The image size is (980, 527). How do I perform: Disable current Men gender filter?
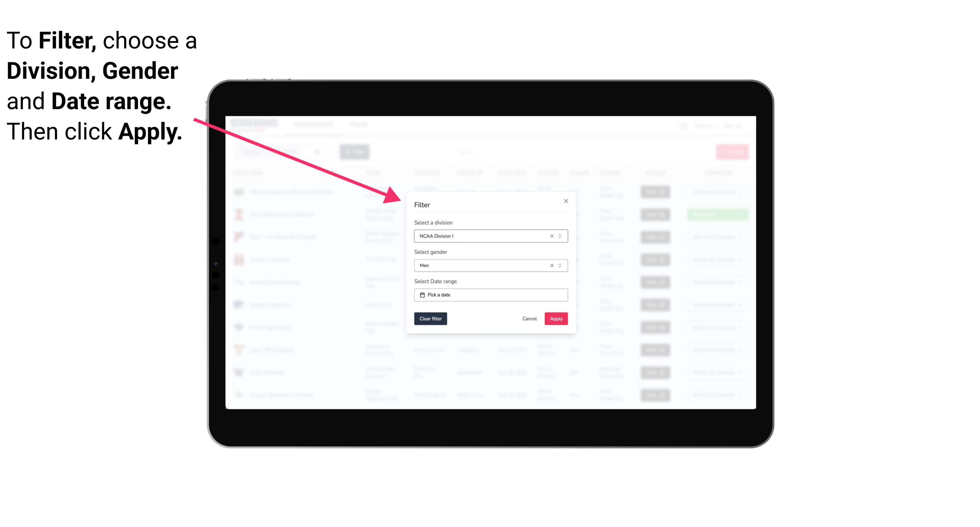[x=551, y=265]
